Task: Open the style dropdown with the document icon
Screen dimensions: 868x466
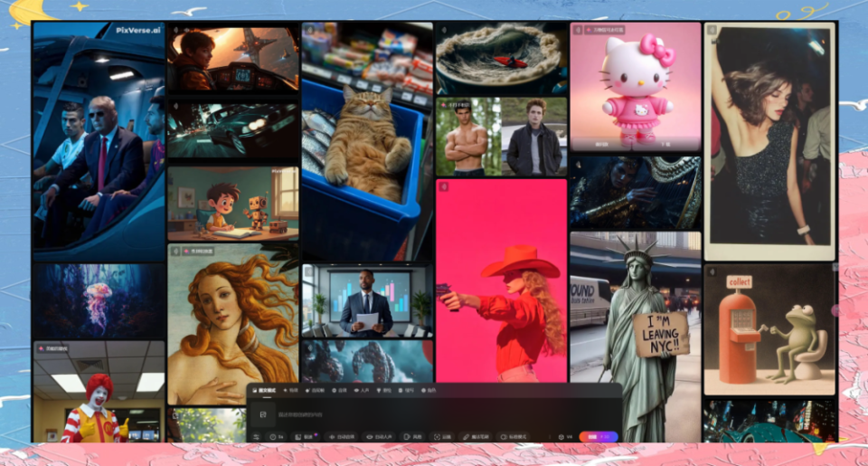Action: point(412,437)
